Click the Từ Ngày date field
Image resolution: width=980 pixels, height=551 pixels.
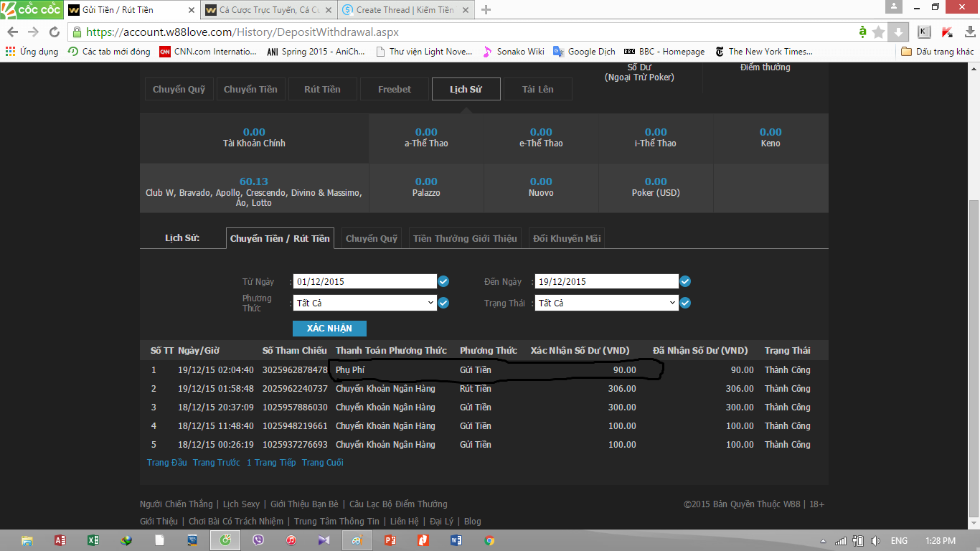(x=364, y=281)
